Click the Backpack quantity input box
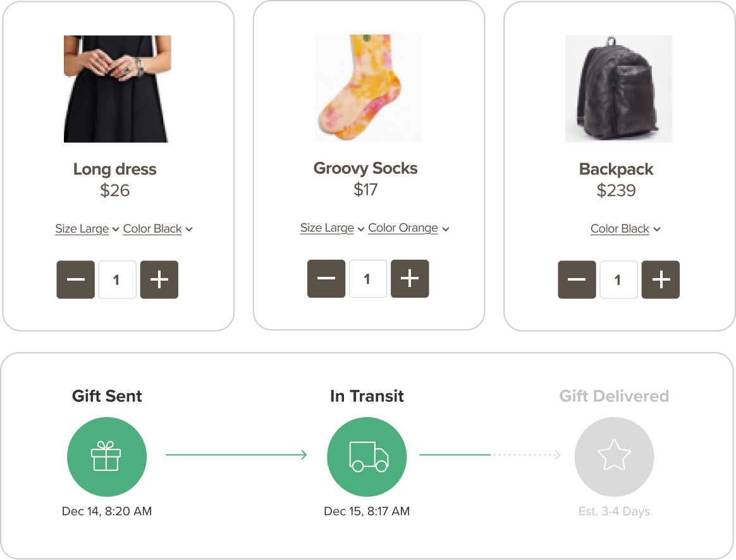This screenshot has width=736, height=560. 618,279
